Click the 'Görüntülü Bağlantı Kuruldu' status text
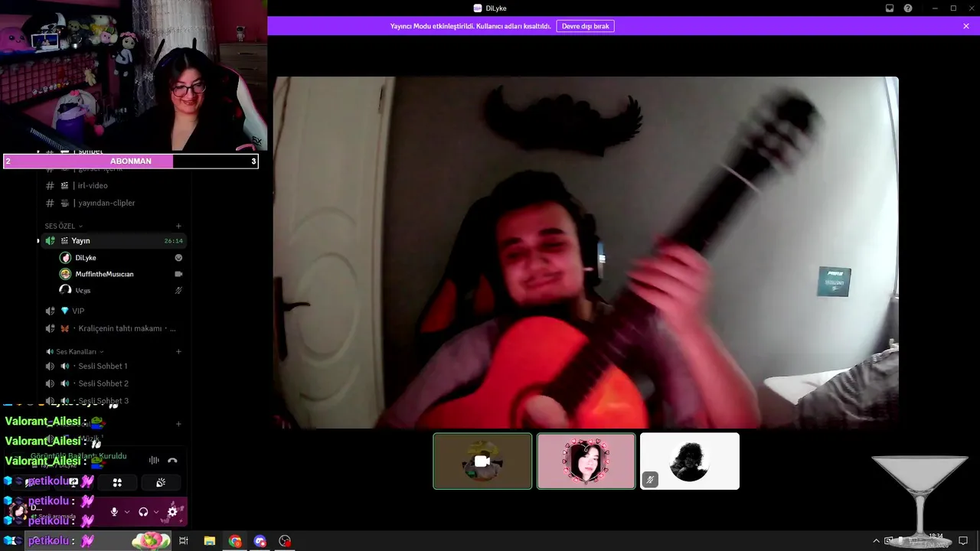Screen dimensions: 980x551 pyautogui.click(x=78, y=455)
